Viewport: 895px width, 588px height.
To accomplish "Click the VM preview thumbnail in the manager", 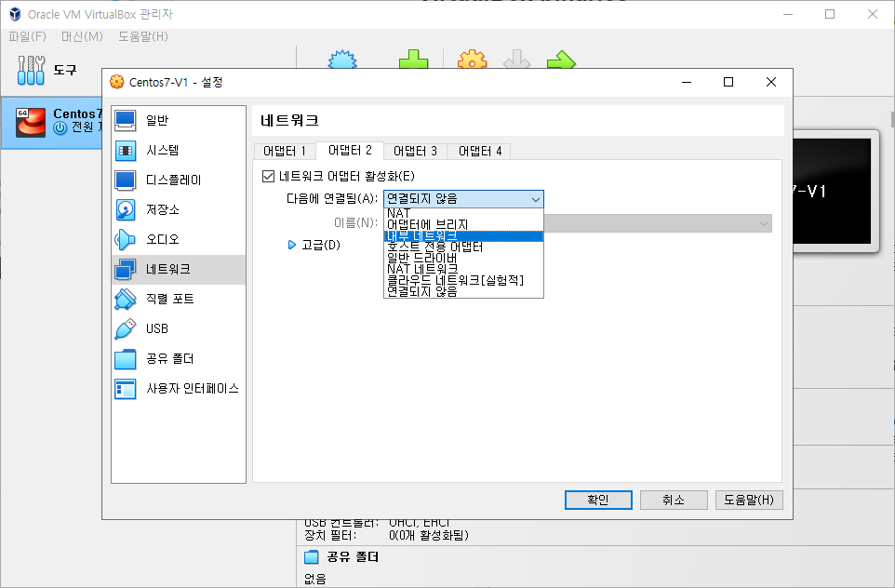I will click(x=835, y=192).
